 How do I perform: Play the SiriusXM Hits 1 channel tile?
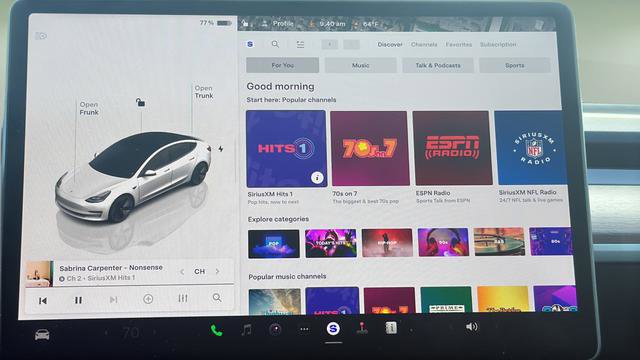(x=287, y=149)
